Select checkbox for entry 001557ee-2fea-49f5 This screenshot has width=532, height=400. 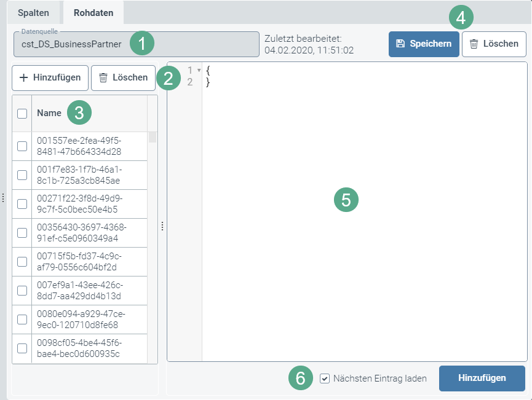22,146
